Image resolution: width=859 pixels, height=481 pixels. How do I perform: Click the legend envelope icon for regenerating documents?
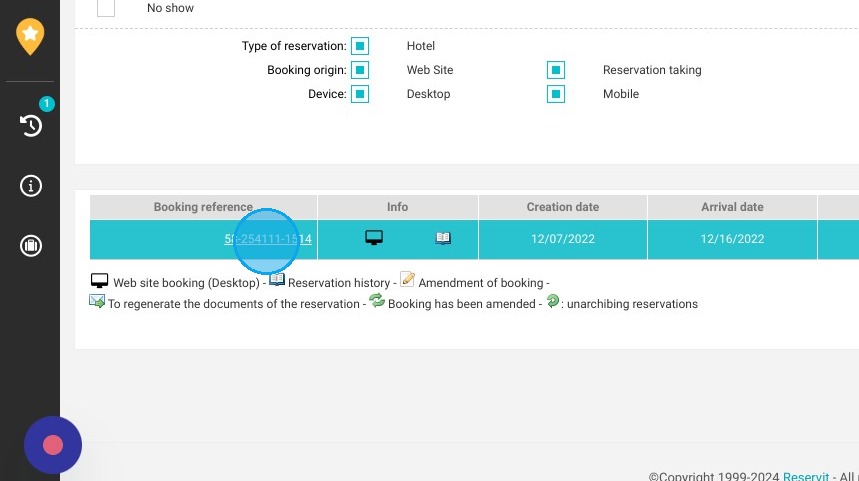(97, 301)
